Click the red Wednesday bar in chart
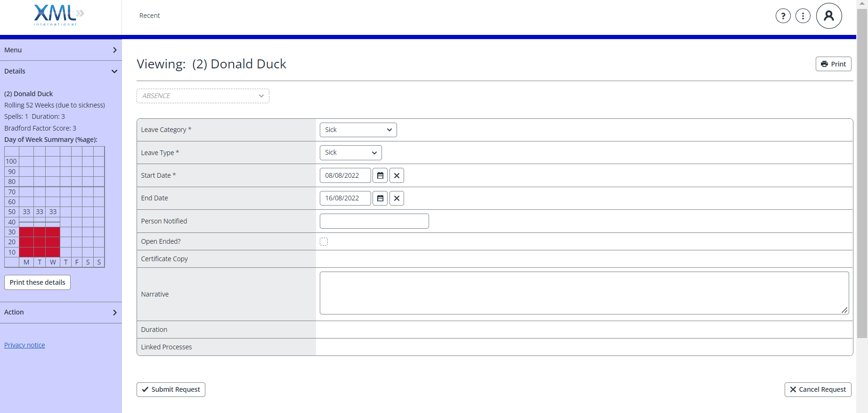Viewport: 868px width, 413px height. [53, 242]
